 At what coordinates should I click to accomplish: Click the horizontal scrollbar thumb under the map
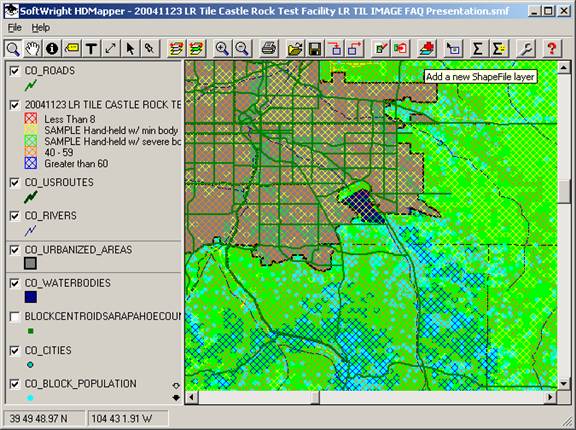click(x=314, y=397)
